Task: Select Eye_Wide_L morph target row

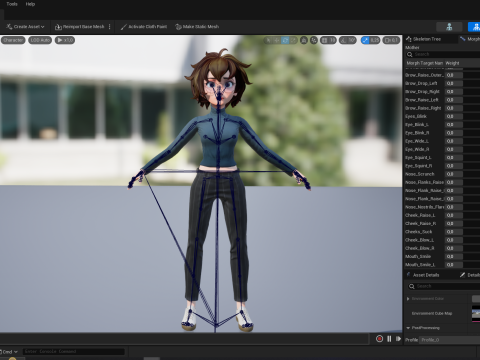Action: (x=442, y=141)
